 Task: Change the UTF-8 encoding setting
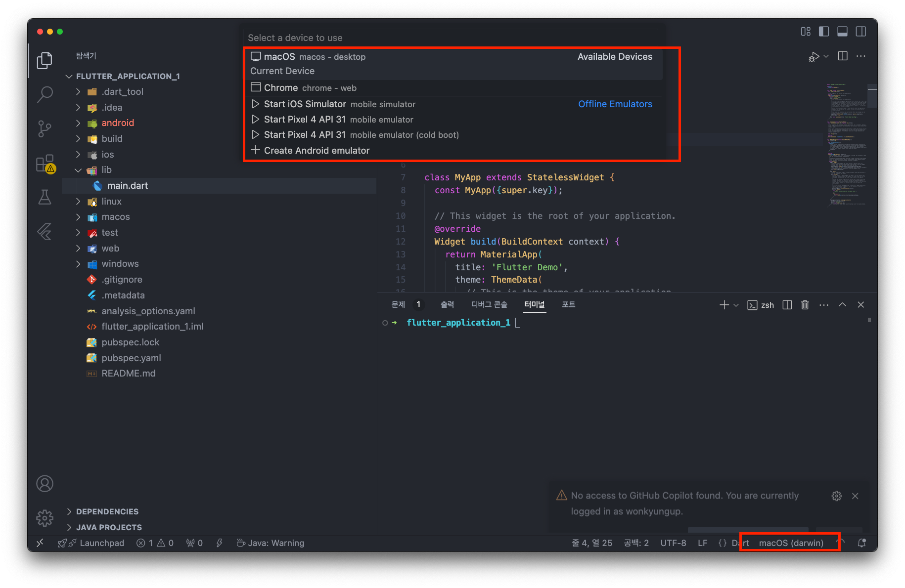[x=673, y=543]
